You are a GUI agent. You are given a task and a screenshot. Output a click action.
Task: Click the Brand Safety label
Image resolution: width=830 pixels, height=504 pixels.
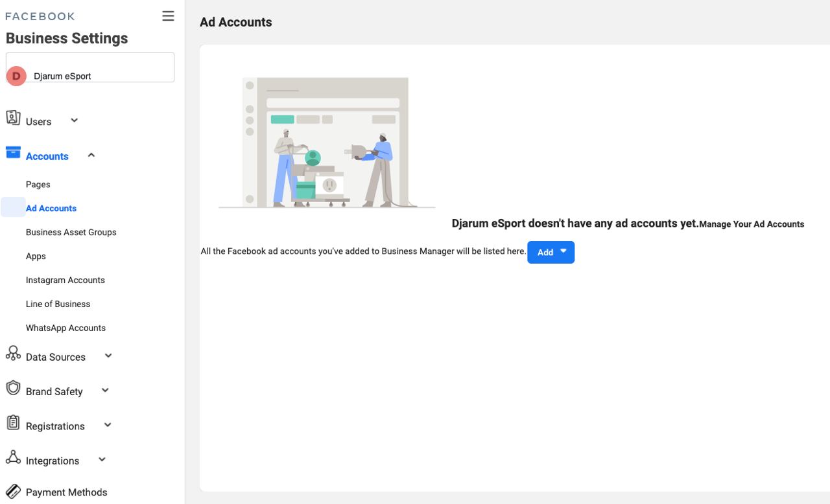coord(54,392)
